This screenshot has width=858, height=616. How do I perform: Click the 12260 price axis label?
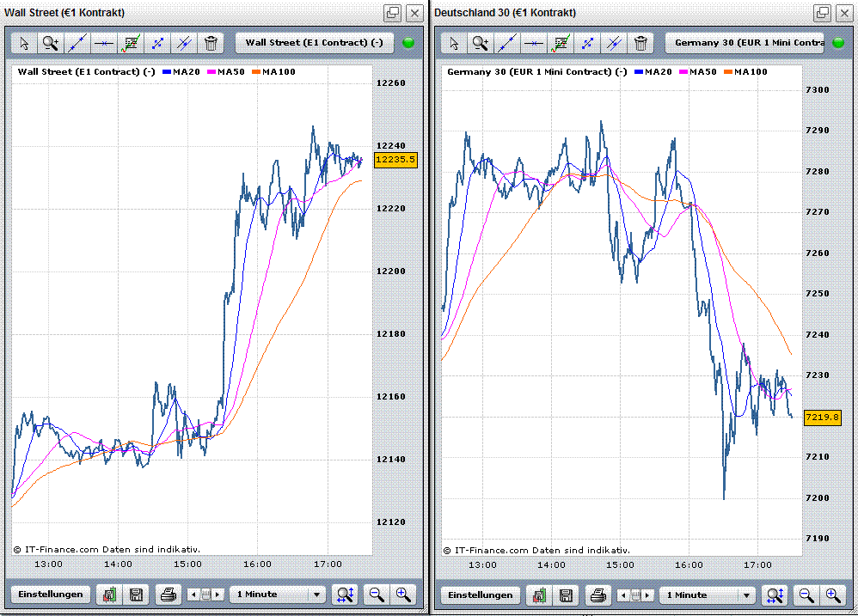pos(390,83)
